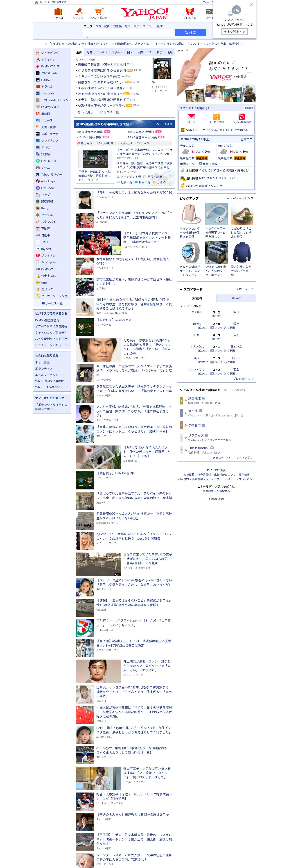Viewport: 289px width, 868px height.
Task: Collapse the スコアボード section
Action: click(x=181, y=289)
